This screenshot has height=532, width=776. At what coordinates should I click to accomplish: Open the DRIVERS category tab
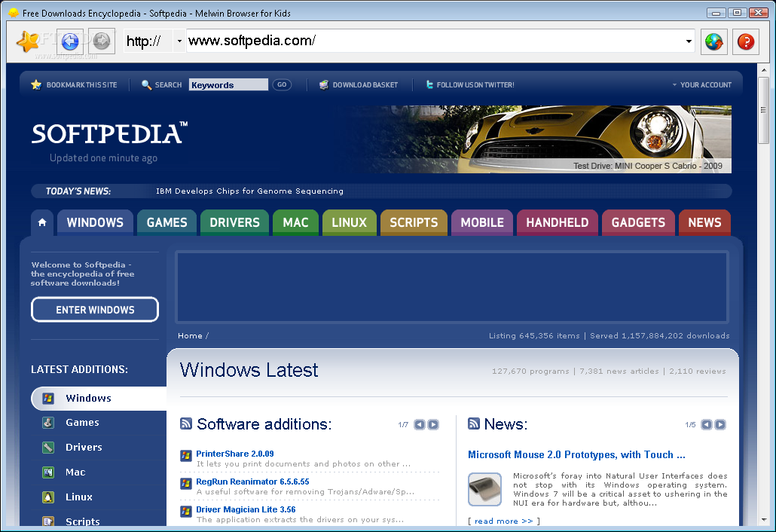(x=234, y=223)
